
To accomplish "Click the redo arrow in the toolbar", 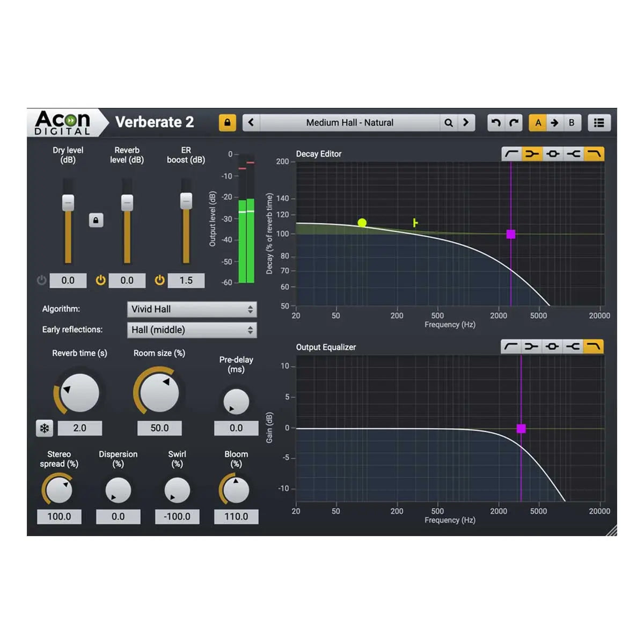I will [x=513, y=122].
